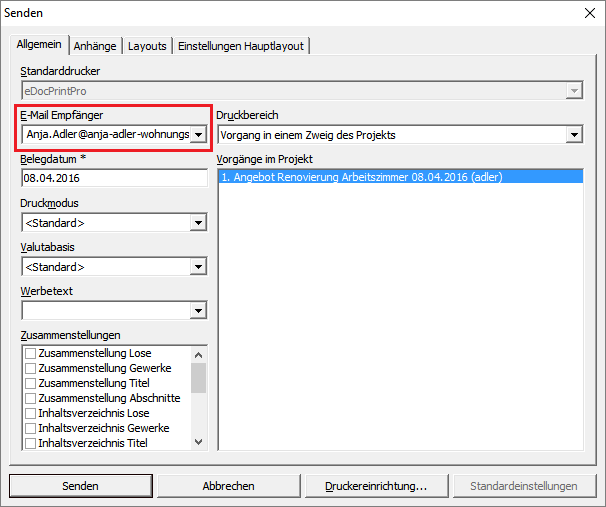
Task: Expand the Druckmodus combo box
Action: click(199, 223)
